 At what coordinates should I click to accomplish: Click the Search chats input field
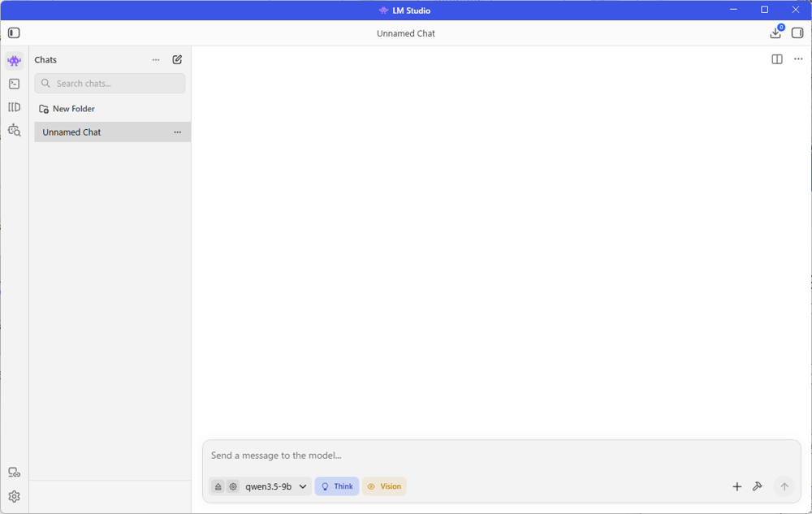pos(114,84)
